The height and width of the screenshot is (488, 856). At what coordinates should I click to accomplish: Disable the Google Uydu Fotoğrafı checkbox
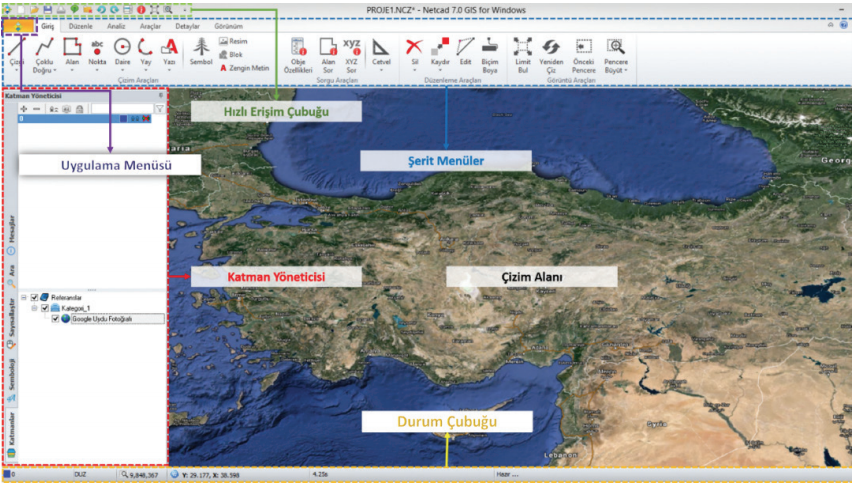(55, 319)
